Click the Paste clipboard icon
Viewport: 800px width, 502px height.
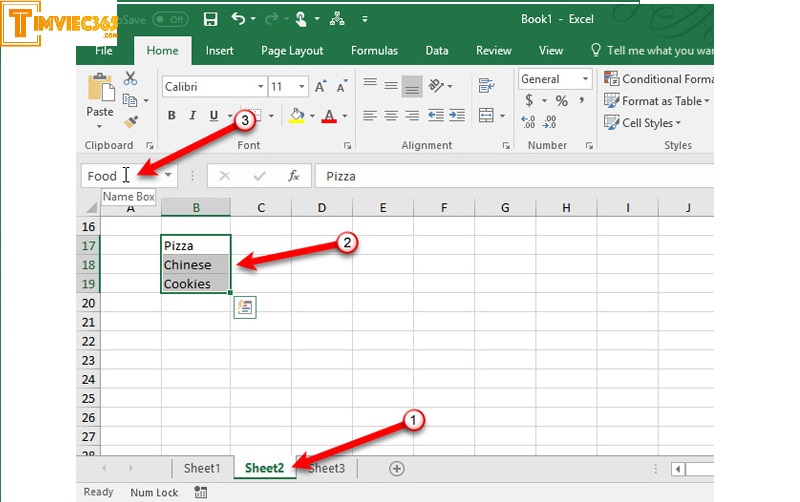pos(101,87)
